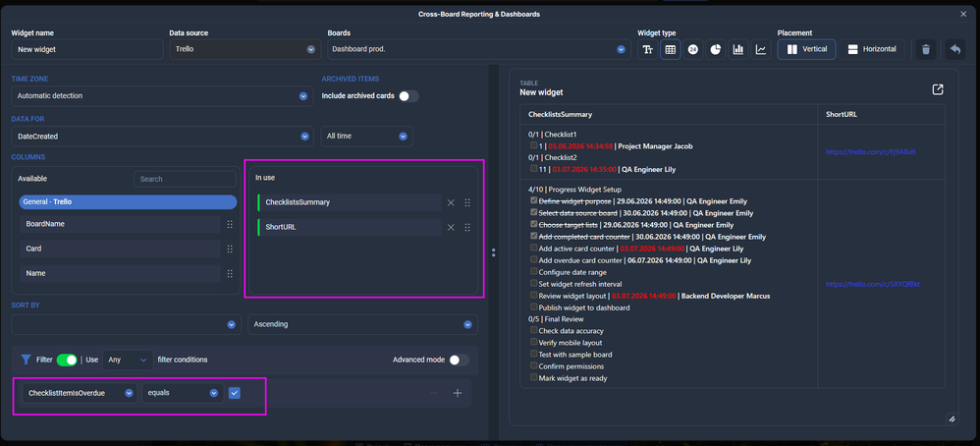The height and width of the screenshot is (446, 980).
Task: Select the Name available column
Action: [120, 273]
